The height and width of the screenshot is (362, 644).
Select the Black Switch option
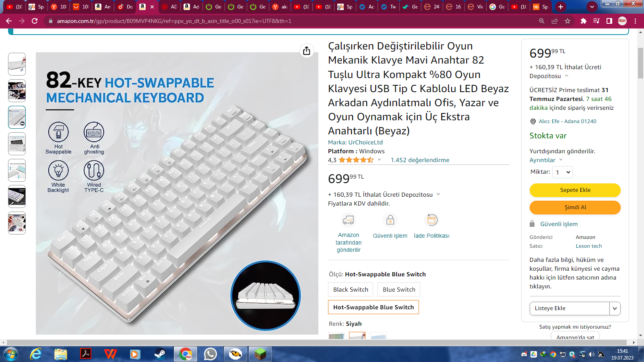tap(351, 290)
